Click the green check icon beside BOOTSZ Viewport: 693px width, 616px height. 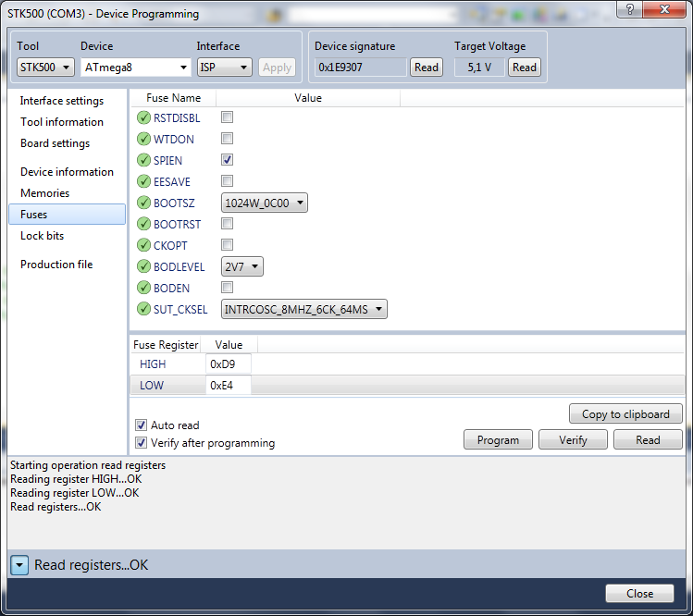coord(143,203)
